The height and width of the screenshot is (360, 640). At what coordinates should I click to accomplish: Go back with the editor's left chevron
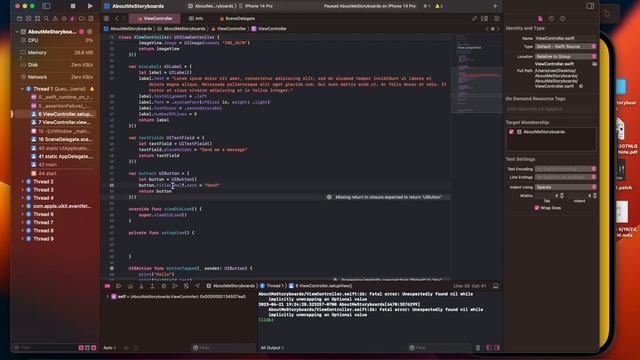[116, 18]
